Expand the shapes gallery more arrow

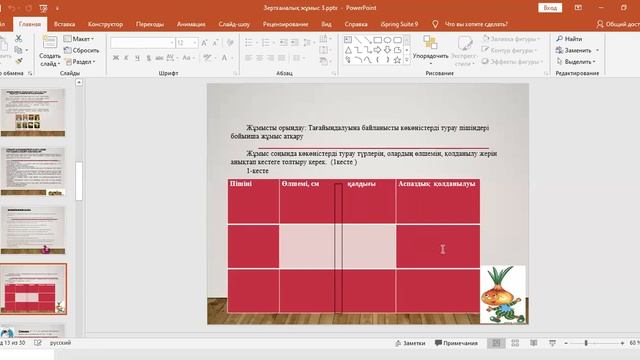tap(407, 60)
